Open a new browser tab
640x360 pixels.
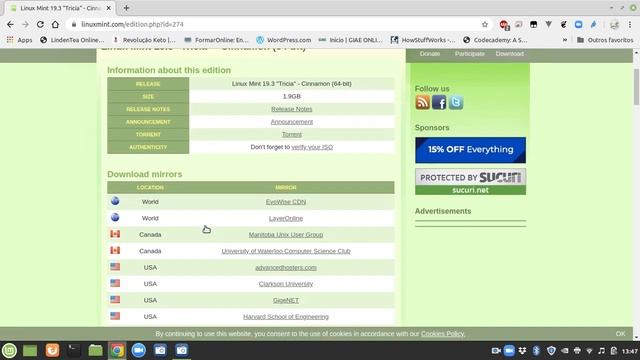point(126,8)
